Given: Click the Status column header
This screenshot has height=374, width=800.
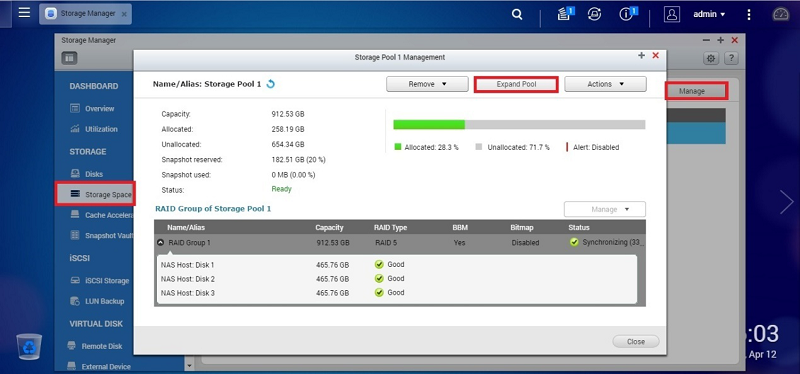Looking at the screenshot, I should click(x=579, y=228).
